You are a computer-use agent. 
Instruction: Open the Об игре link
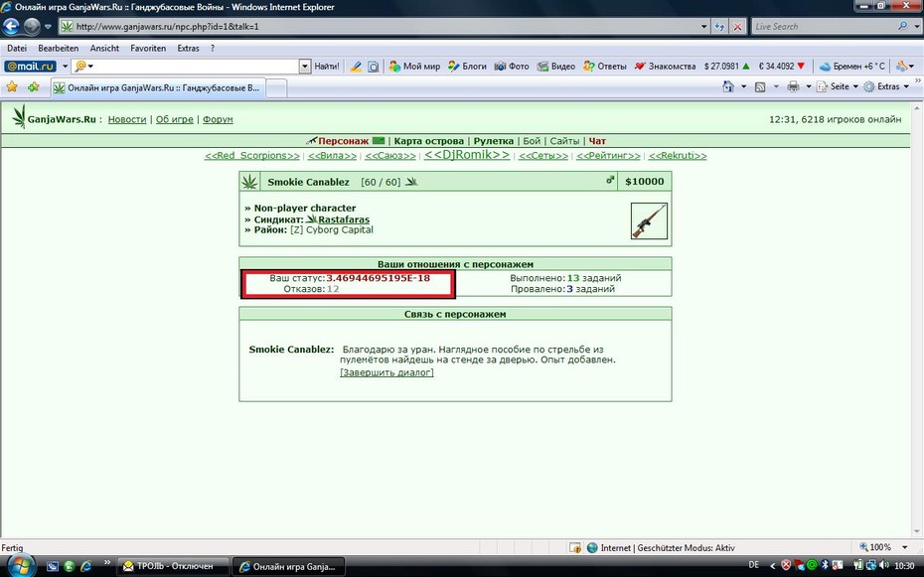tap(175, 119)
